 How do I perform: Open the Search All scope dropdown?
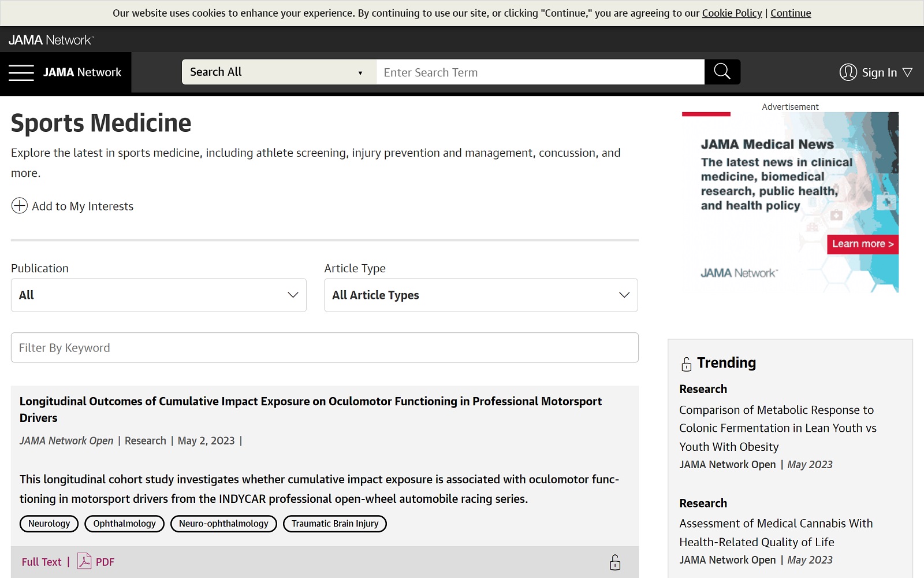(x=279, y=72)
